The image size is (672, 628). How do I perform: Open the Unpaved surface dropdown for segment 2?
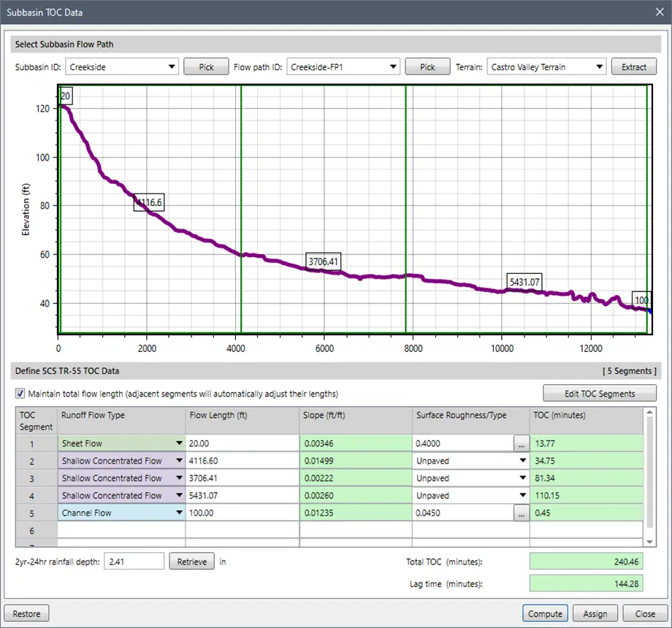[x=522, y=461]
